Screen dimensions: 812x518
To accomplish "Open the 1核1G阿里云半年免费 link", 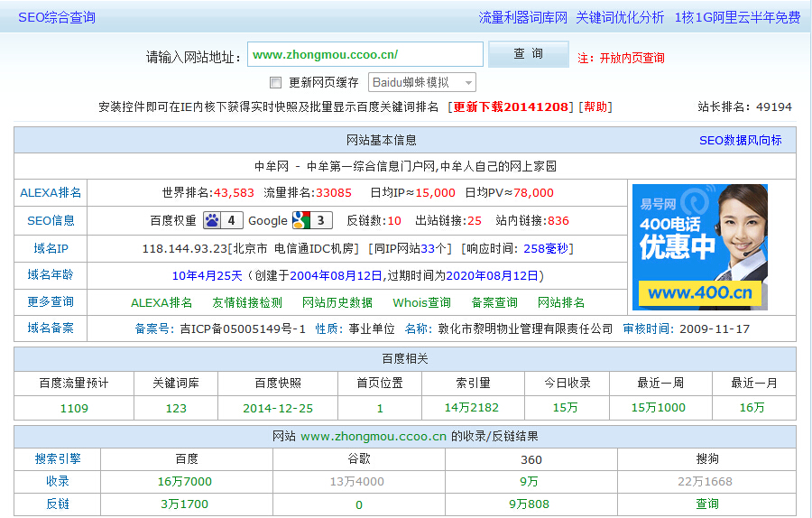I will (x=737, y=18).
